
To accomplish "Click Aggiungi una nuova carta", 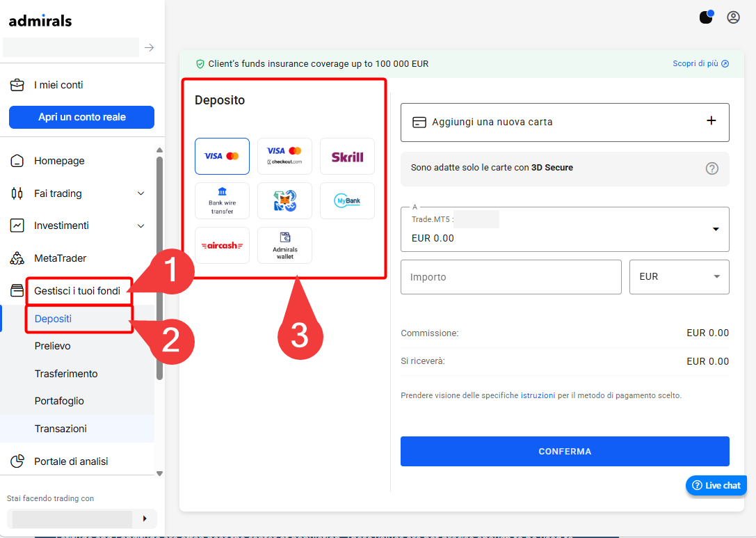I will (x=565, y=122).
